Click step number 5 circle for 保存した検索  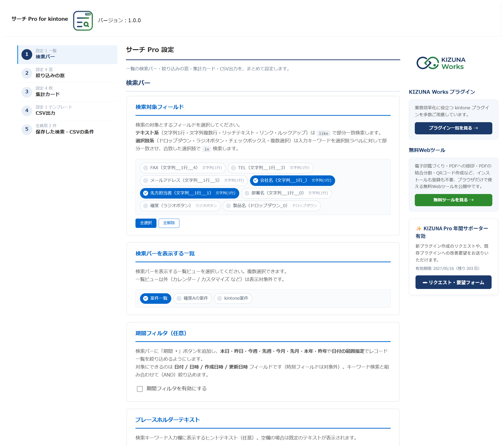(x=27, y=130)
